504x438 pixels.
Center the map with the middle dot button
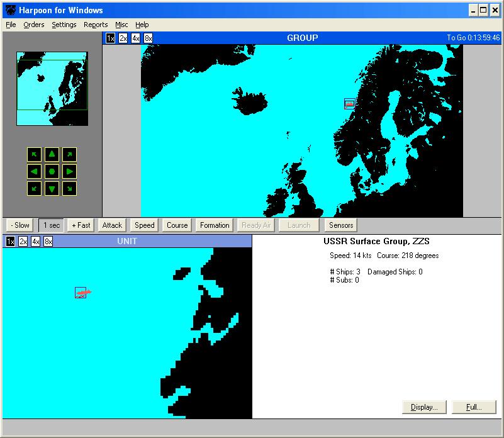click(x=52, y=171)
